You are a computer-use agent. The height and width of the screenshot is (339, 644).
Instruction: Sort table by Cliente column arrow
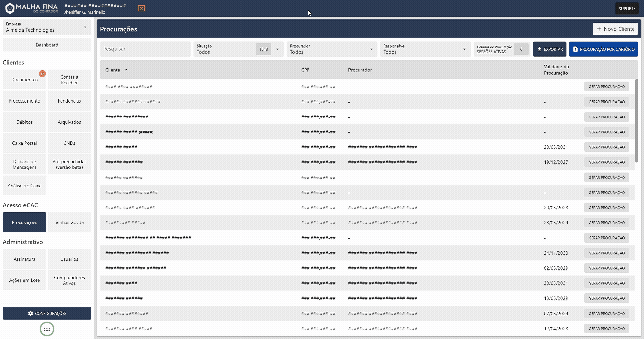point(126,70)
